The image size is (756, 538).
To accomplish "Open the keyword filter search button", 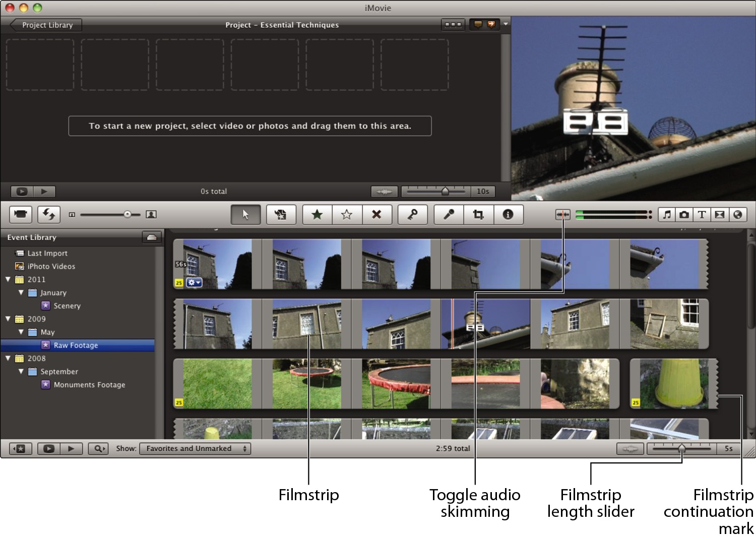I will (x=98, y=449).
